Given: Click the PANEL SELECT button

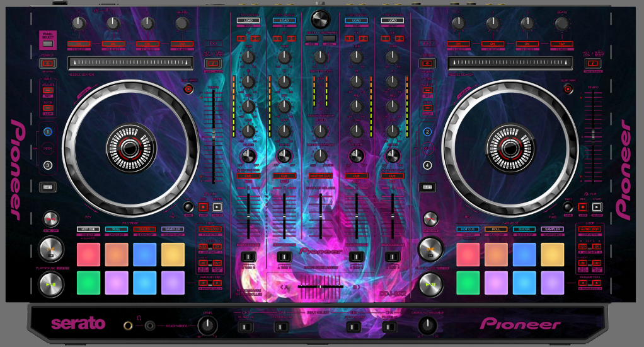Looking at the screenshot, I should (48, 43).
